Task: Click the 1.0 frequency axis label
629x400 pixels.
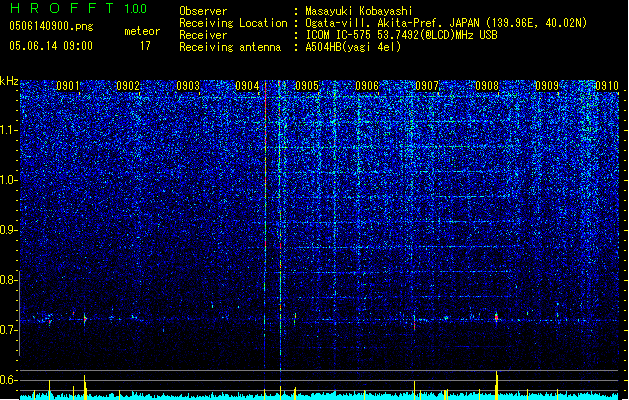Action: click(x=8, y=180)
